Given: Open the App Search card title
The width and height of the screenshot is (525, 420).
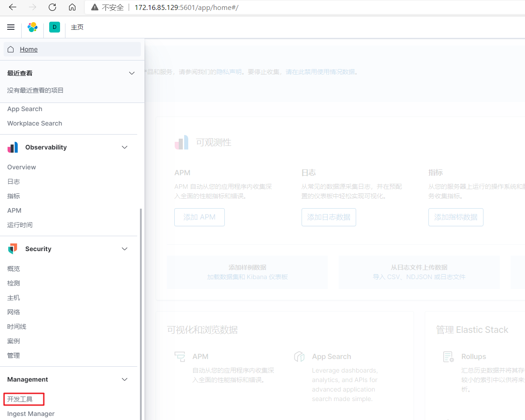Looking at the screenshot, I should pos(331,357).
